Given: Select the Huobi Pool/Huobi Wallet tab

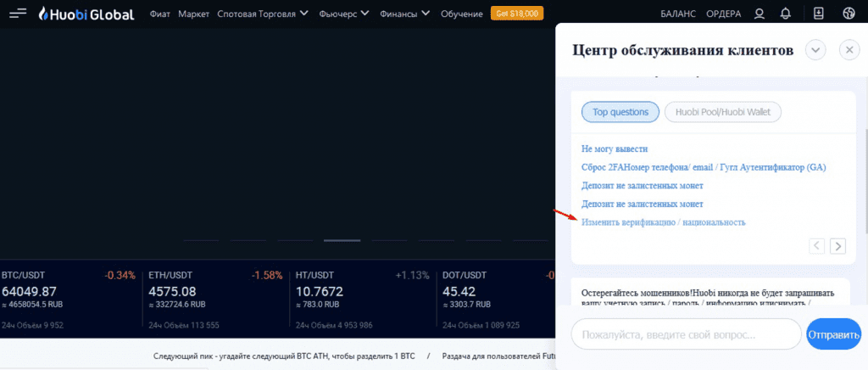Looking at the screenshot, I should [722, 112].
